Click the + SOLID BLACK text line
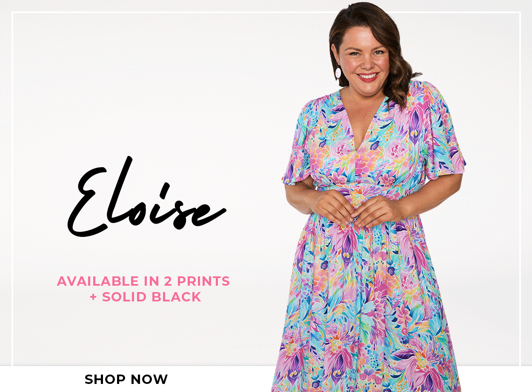 [145, 297]
